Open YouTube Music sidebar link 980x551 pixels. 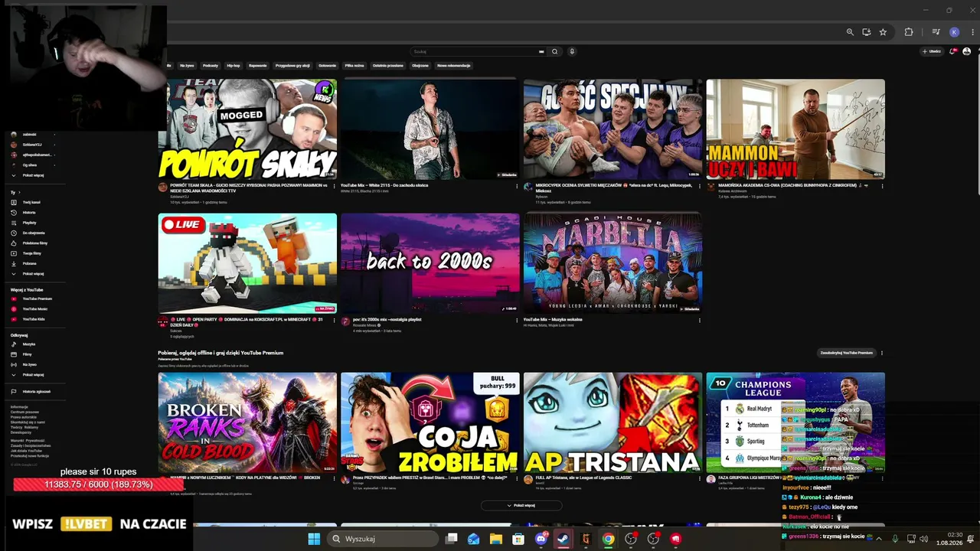31,308
